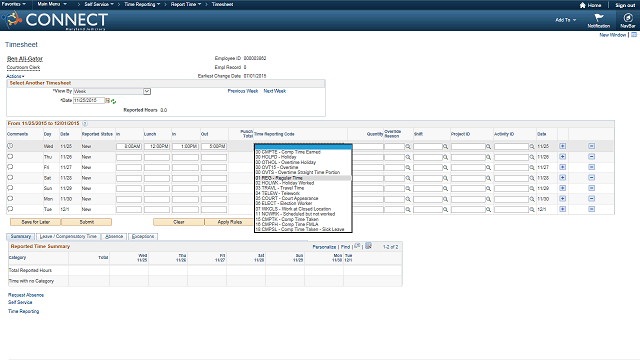Screen dimensions: 640x360
Task: Click the Project ID lookup magnifier on Wednesday row
Action: point(488,147)
